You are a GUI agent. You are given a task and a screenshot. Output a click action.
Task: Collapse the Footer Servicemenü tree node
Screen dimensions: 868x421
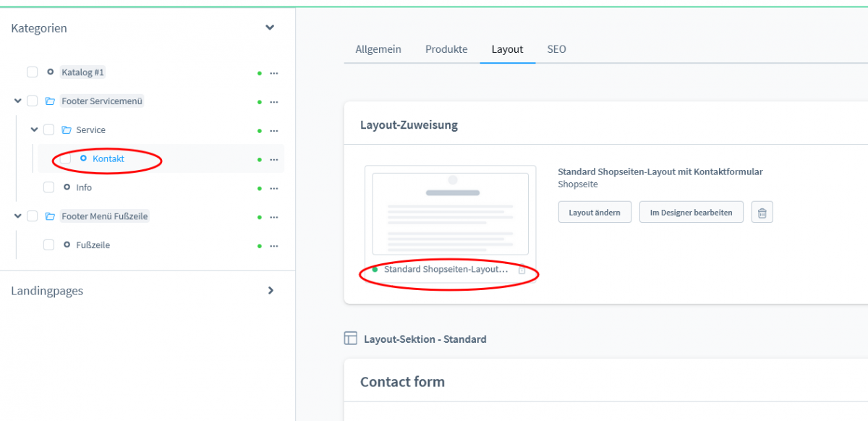(17, 101)
